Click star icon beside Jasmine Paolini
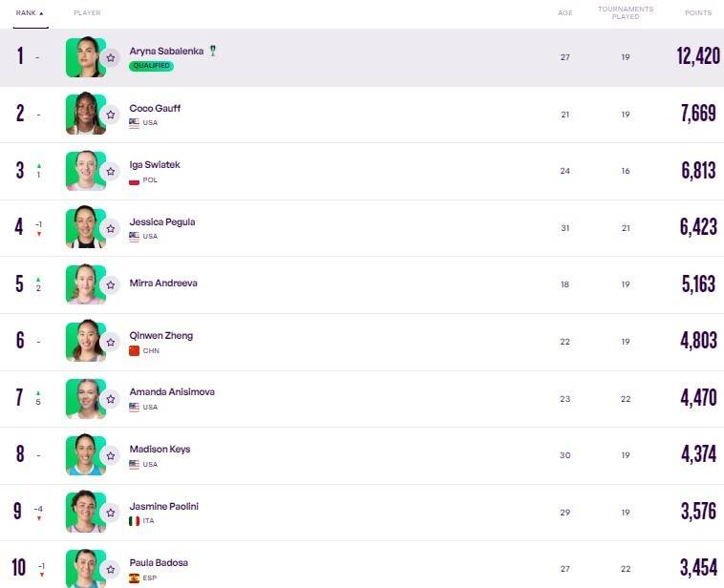The width and height of the screenshot is (724, 588). tap(110, 512)
